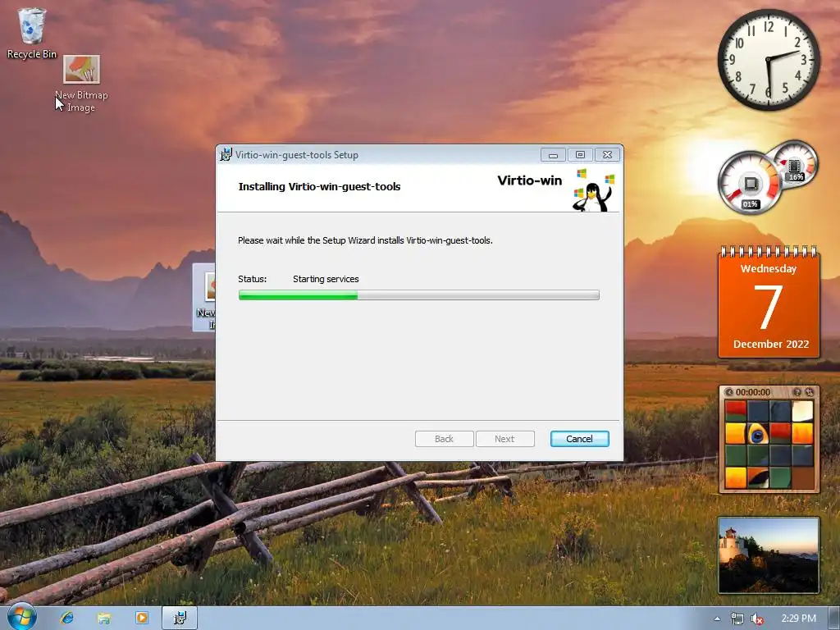Screen dimensions: 840x630
Task: Open the 2:29 PM taskbar clock
Action: click(x=798, y=619)
